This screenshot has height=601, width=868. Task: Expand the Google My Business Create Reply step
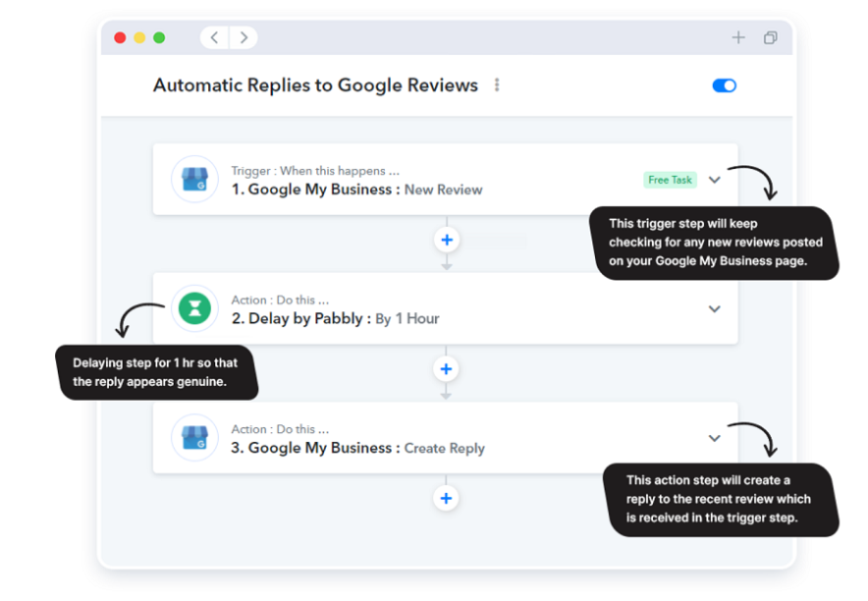715,438
